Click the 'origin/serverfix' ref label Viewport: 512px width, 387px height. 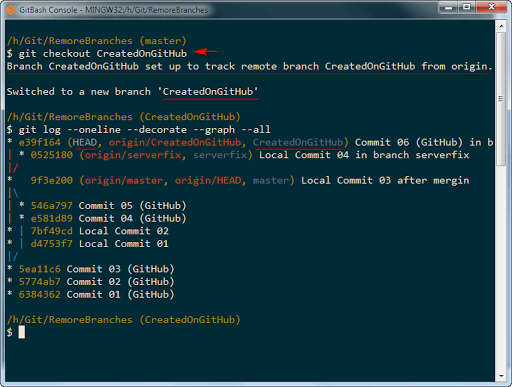click(133, 155)
